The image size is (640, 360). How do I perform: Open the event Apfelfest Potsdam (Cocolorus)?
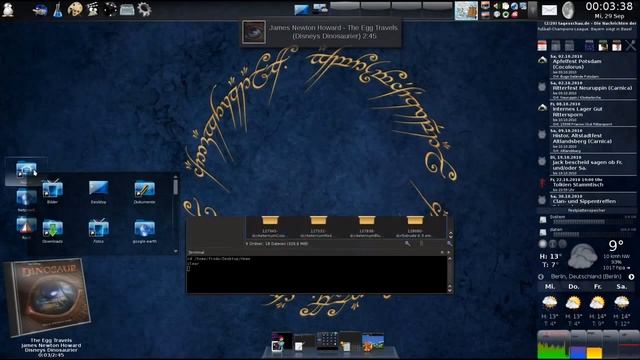click(592, 66)
